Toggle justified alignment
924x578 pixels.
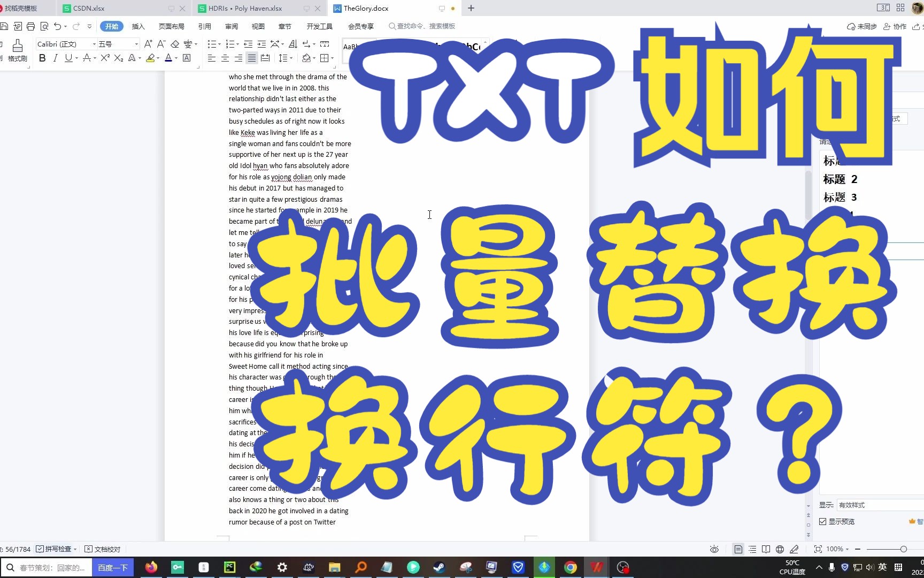(x=252, y=58)
